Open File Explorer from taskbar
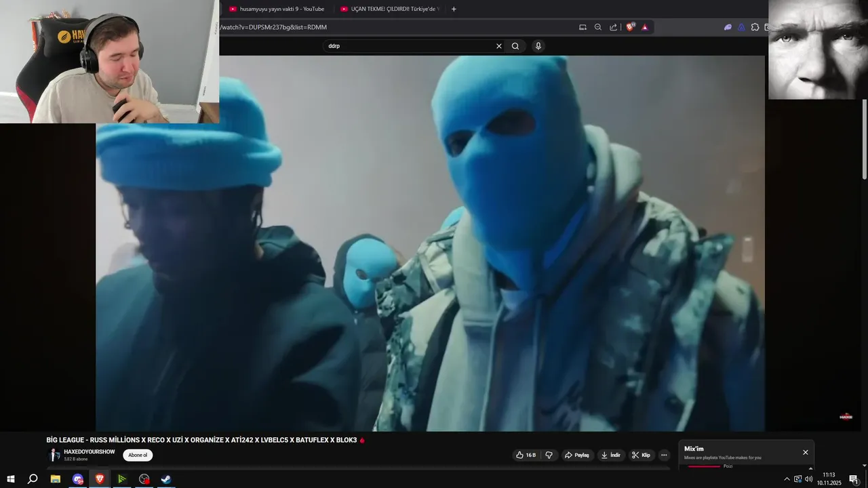 coord(56,479)
